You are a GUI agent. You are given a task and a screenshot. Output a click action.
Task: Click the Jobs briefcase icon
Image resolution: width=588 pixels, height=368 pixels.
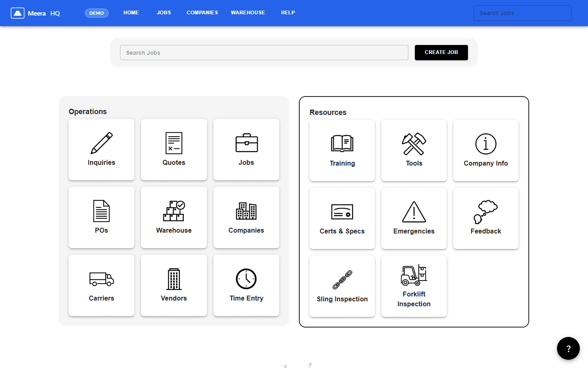(x=247, y=143)
